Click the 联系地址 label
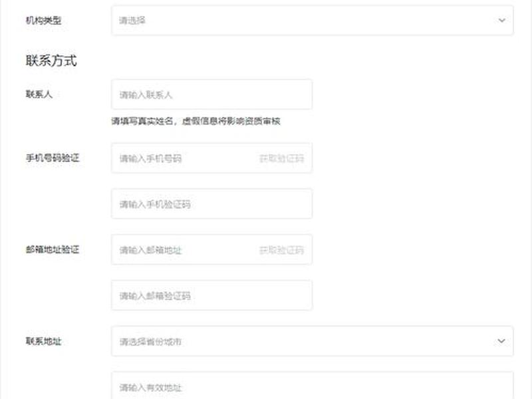 pyautogui.click(x=43, y=341)
